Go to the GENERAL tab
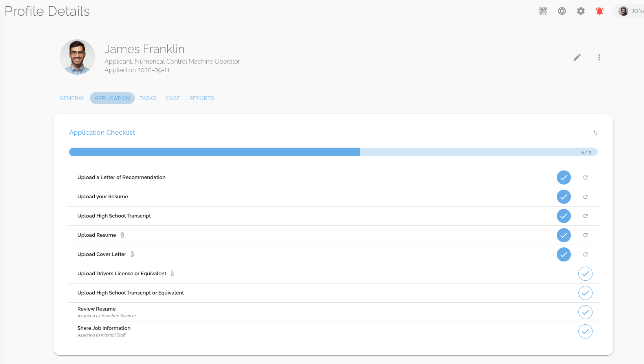This screenshot has height=364, width=644. pos(72,98)
